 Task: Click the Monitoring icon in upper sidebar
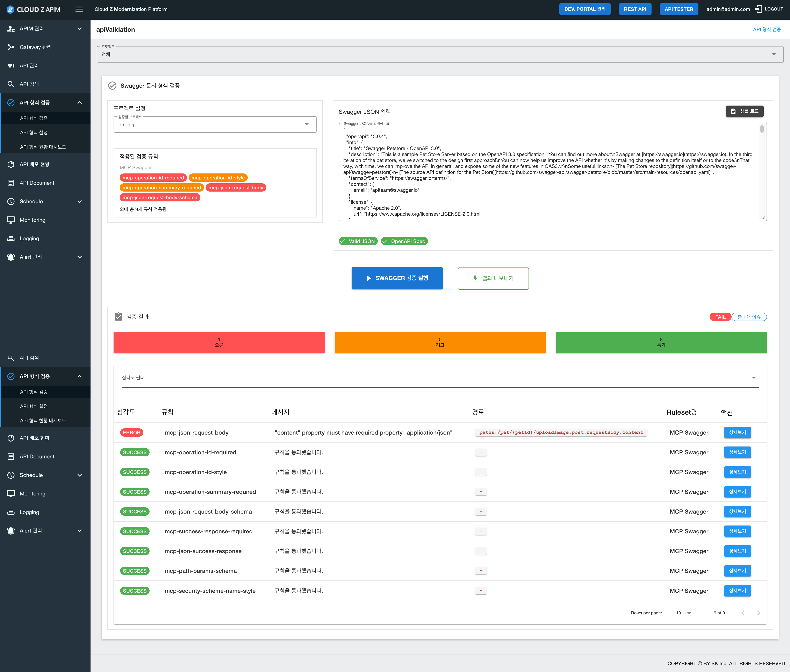(11, 220)
